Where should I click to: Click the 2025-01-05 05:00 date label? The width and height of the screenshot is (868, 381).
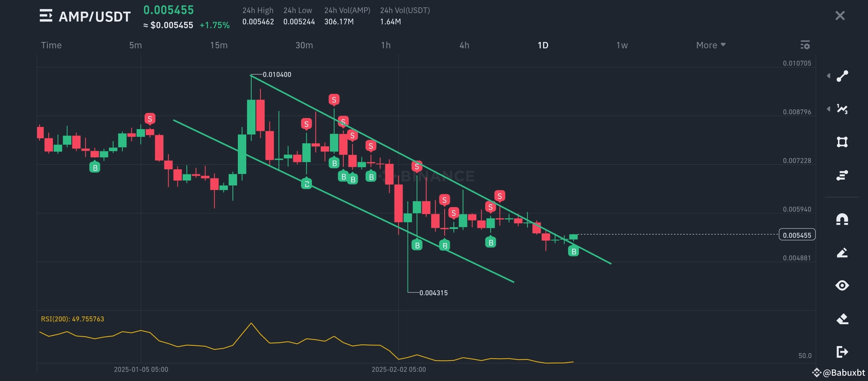[x=141, y=369]
